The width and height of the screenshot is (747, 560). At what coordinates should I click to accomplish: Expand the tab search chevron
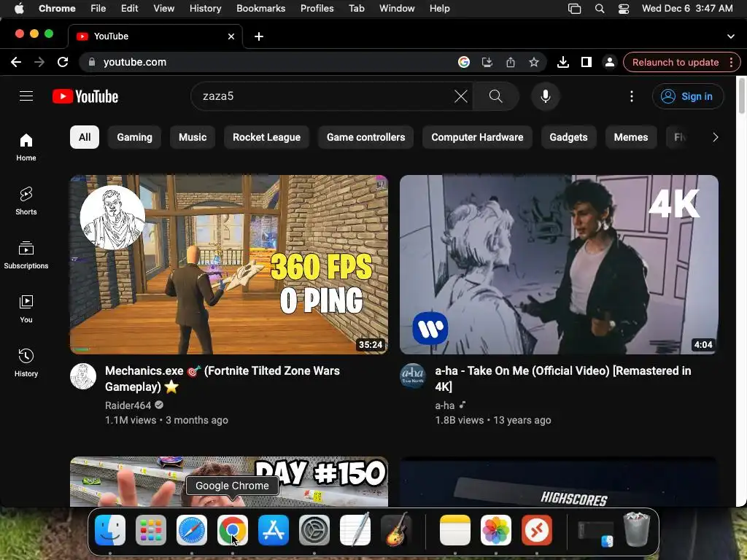click(x=731, y=36)
